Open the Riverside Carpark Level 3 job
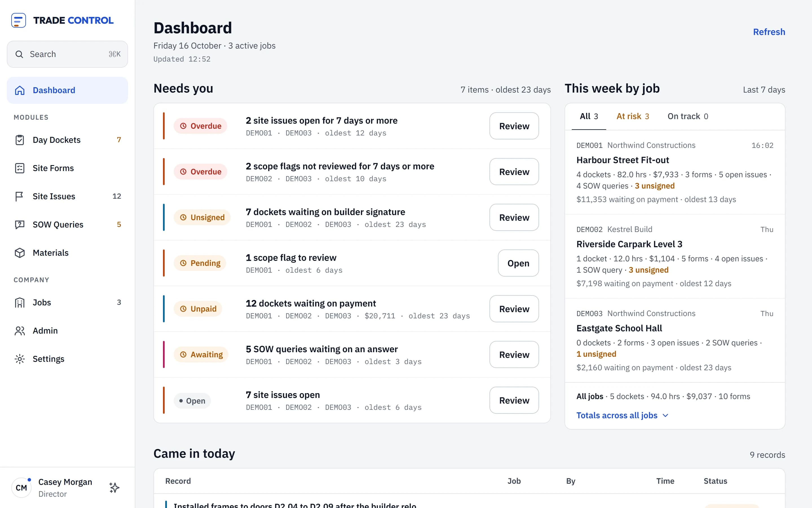The height and width of the screenshot is (508, 812). coord(675,256)
